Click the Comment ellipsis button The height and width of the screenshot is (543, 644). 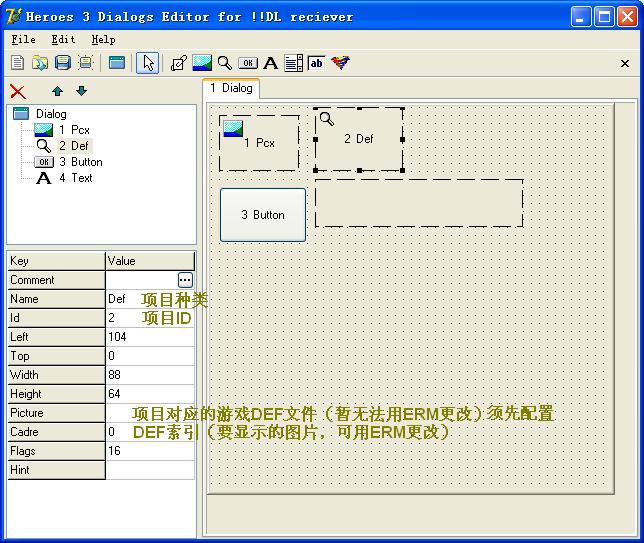(185, 280)
